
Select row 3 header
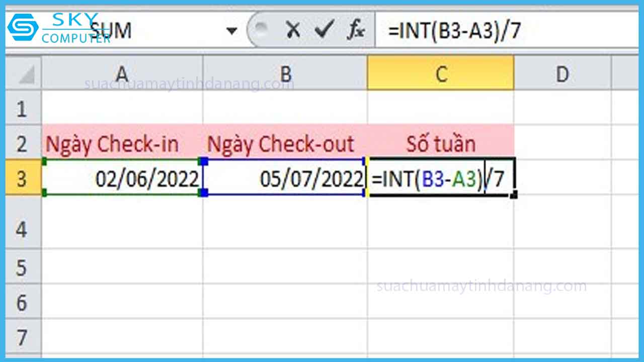pos(22,178)
